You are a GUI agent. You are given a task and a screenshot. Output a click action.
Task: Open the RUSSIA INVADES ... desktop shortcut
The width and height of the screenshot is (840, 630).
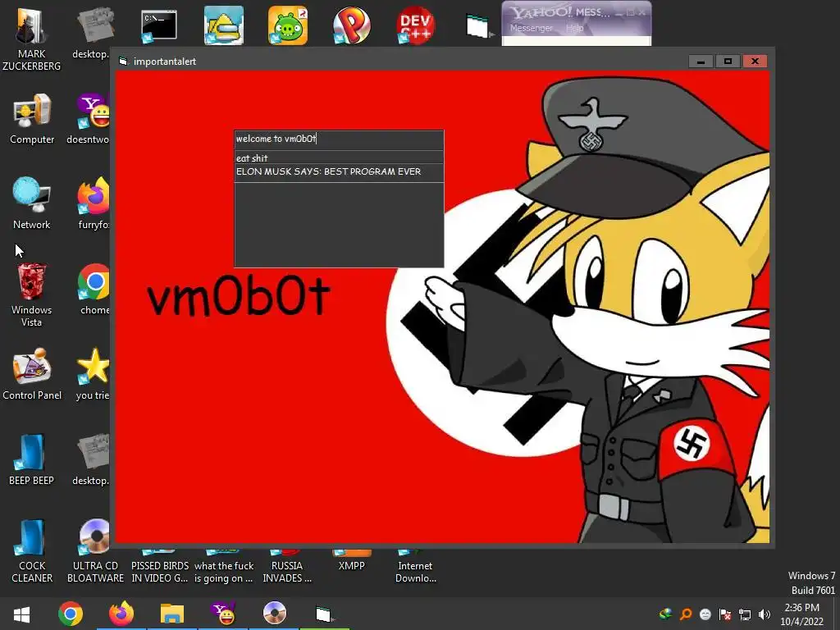point(287,566)
